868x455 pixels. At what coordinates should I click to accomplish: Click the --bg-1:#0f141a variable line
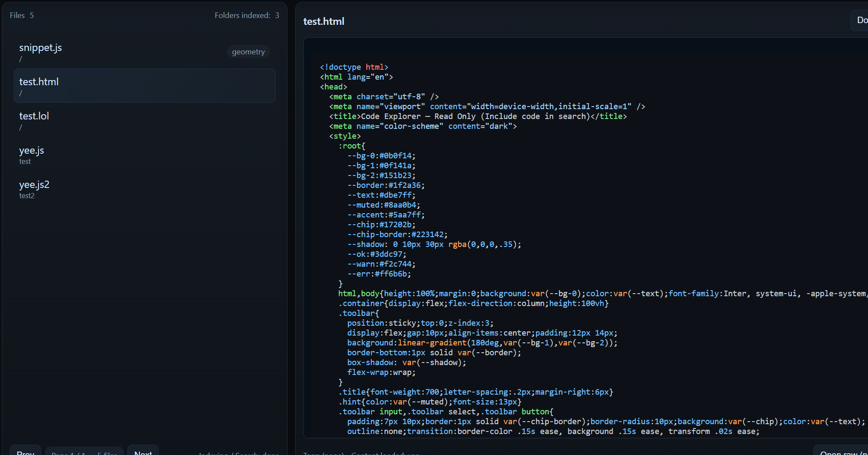coord(381,166)
